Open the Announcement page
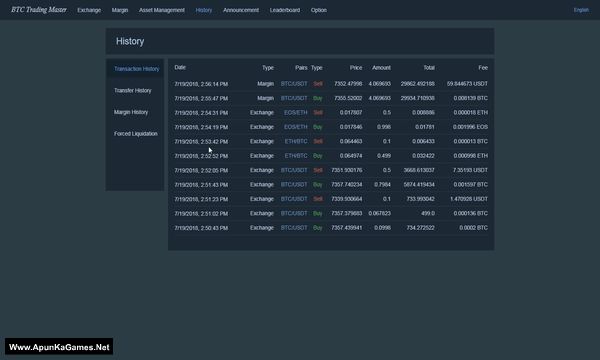Image resolution: width=600 pixels, height=360 pixels. [x=241, y=10]
